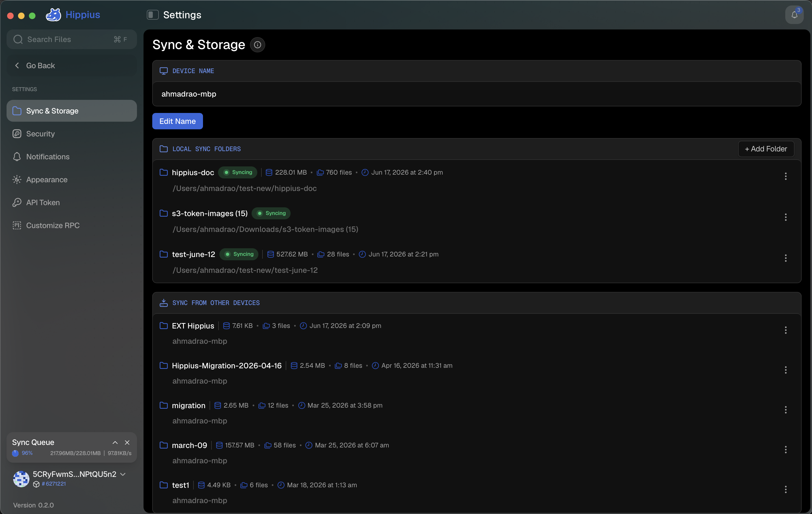
Task: Click the Search Files field
Action: [71, 39]
